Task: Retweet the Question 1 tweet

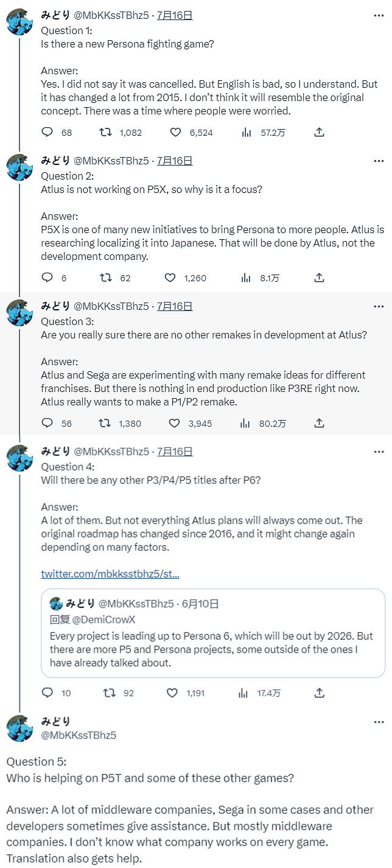Action: click(x=105, y=132)
